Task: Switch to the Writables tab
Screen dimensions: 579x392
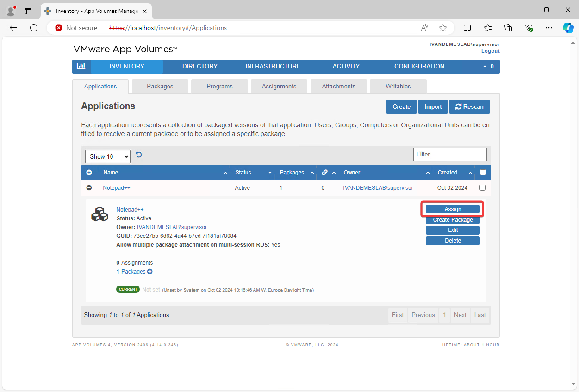Action: point(398,87)
